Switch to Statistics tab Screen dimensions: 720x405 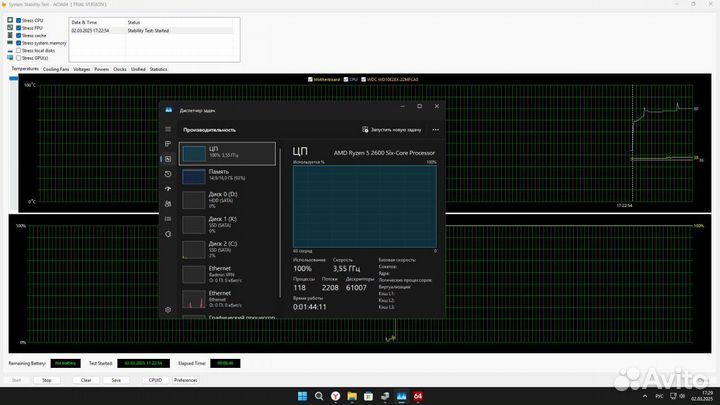click(158, 69)
